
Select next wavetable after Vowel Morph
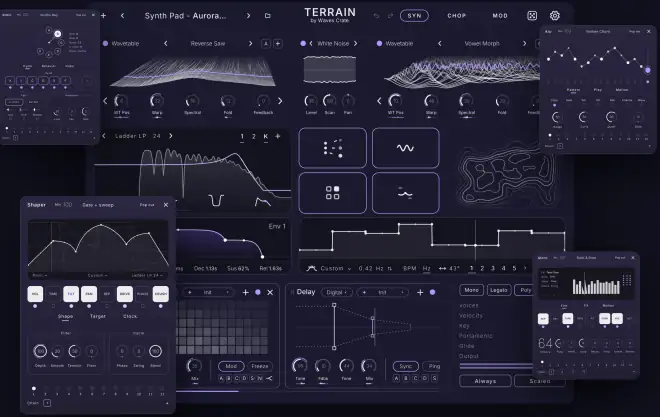524,43
